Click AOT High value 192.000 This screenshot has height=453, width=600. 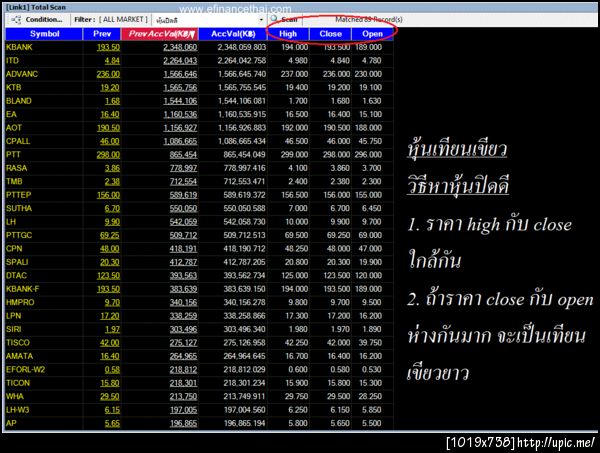click(x=295, y=128)
